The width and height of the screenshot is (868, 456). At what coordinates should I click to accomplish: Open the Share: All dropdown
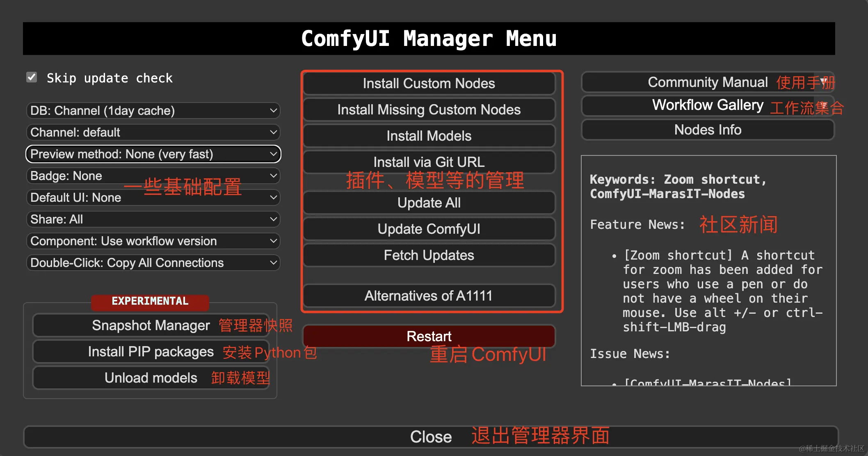[153, 219]
